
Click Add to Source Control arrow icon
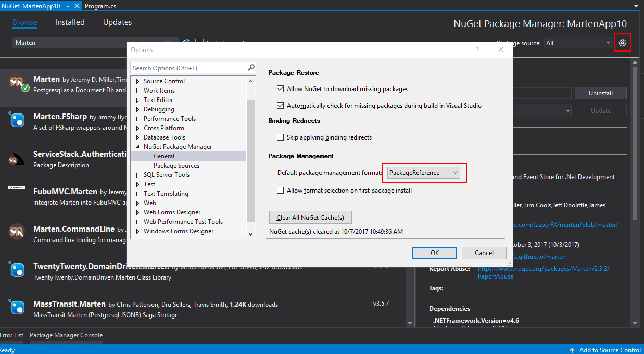click(572, 350)
